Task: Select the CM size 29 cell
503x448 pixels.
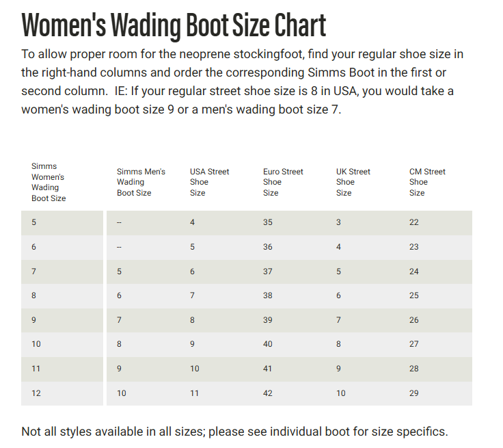Action: 414,393
